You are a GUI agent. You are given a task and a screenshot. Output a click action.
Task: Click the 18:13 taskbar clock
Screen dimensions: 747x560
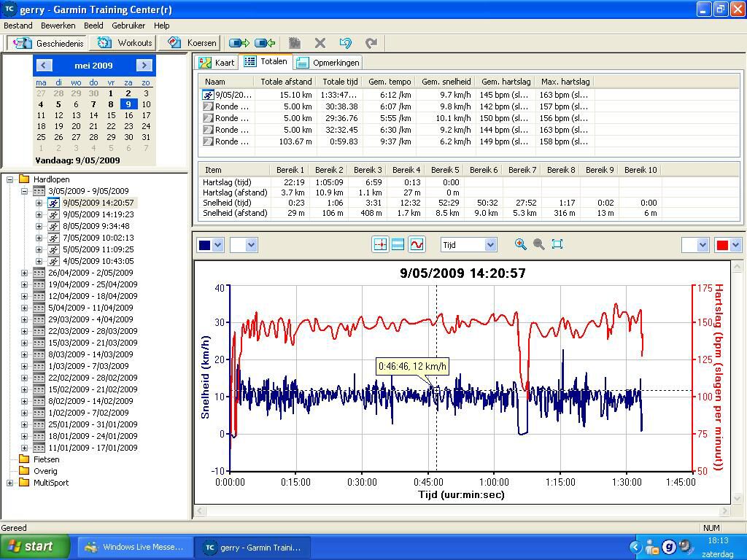click(x=719, y=540)
